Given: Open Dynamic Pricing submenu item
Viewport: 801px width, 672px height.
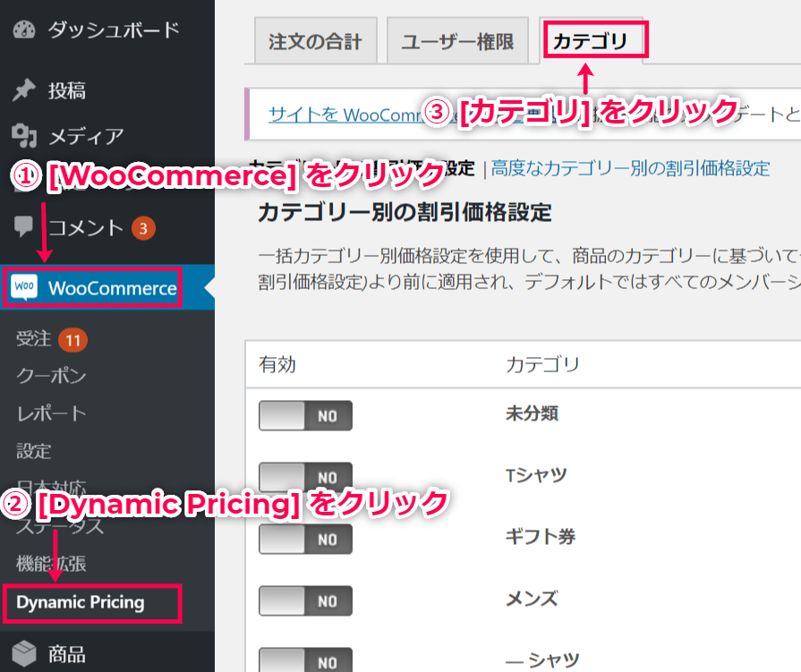Looking at the screenshot, I should point(81,602).
